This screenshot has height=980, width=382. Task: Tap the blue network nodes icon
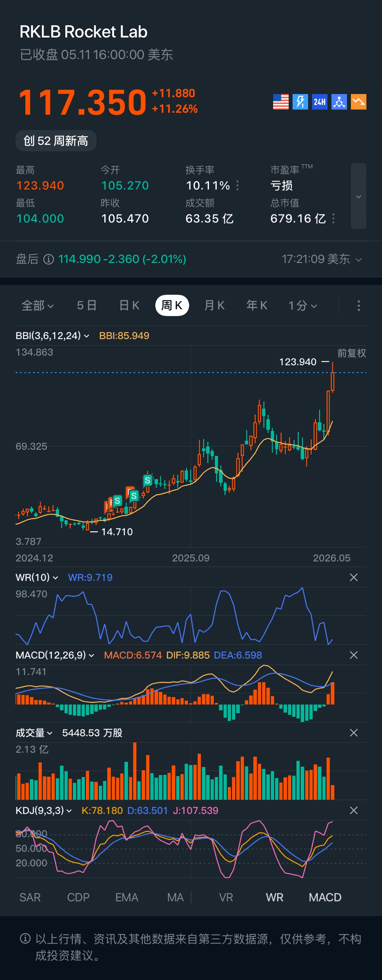pyautogui.click(x=339, y=102)
